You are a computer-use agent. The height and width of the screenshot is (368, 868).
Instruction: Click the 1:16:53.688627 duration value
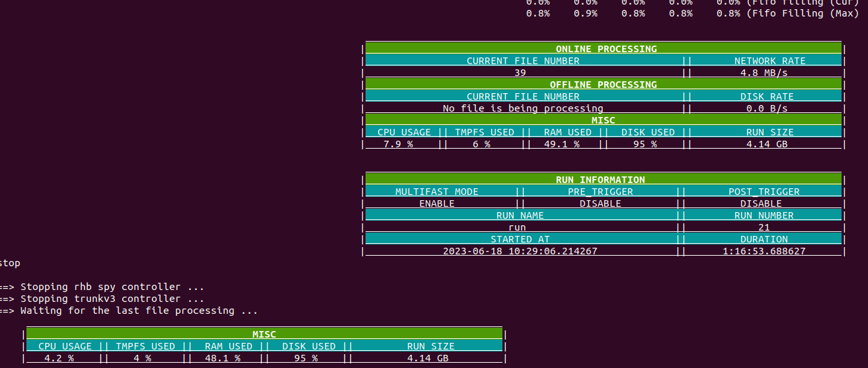[764, 251]
